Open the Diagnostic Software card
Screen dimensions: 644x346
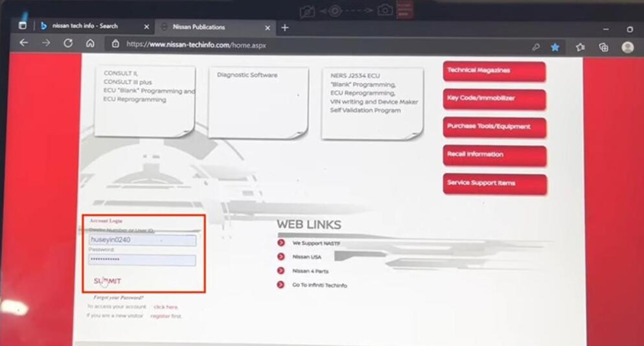pyautogui.click(x=259, y=103)
